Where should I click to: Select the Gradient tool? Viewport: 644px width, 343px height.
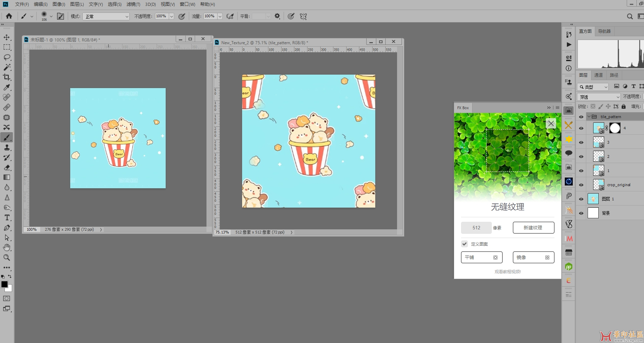coord(7,178)
